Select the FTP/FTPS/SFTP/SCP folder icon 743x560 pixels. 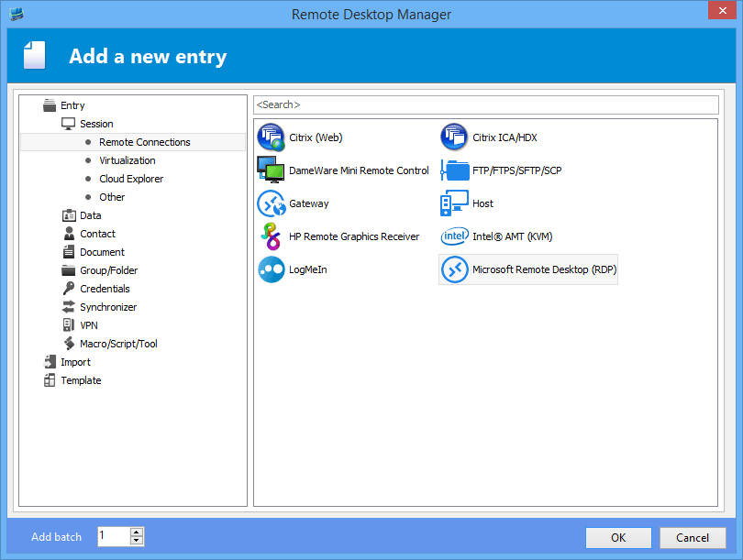455,170
